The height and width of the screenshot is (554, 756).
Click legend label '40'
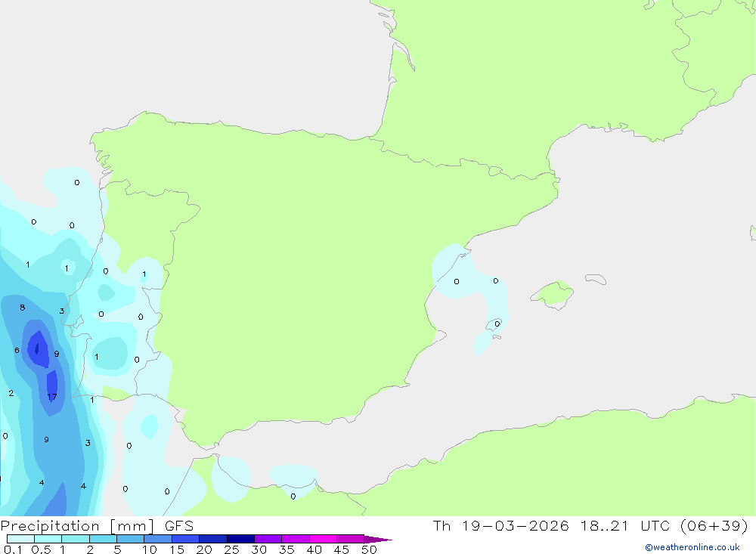point(314,549)
